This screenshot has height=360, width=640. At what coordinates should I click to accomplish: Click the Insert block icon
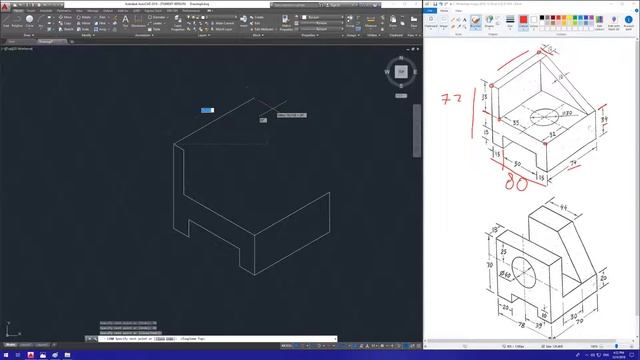[x=244, y=20]
